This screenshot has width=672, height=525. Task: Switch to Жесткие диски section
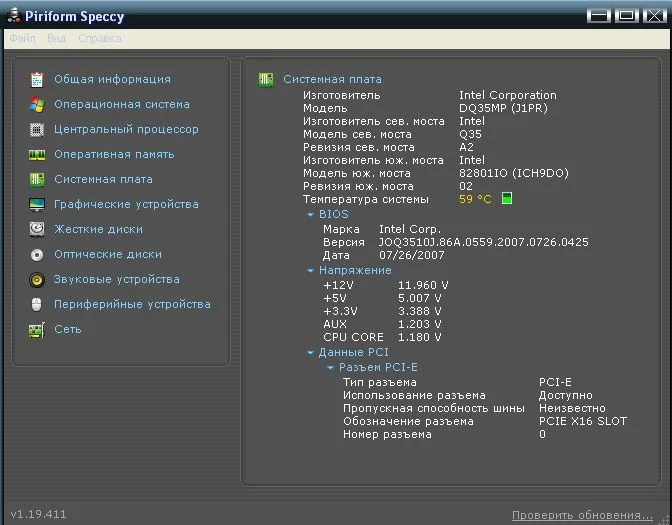98,229
